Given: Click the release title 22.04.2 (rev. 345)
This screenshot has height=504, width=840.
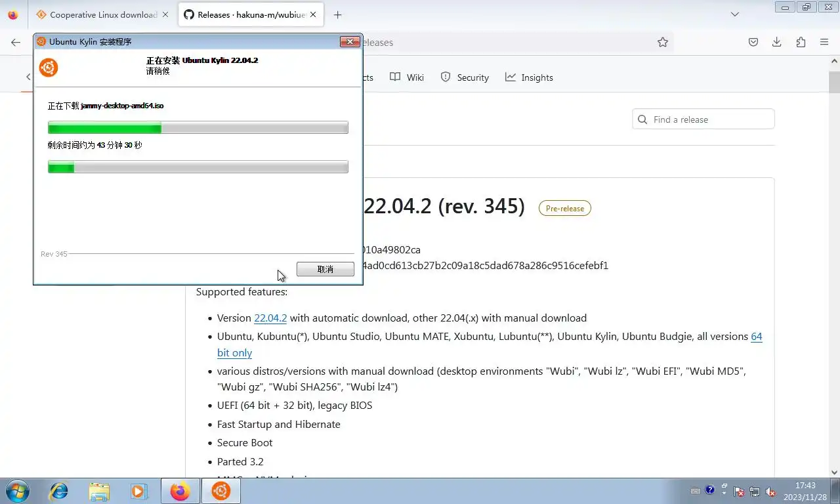Looking at the screenshot, I should click(x=444, y=207).
